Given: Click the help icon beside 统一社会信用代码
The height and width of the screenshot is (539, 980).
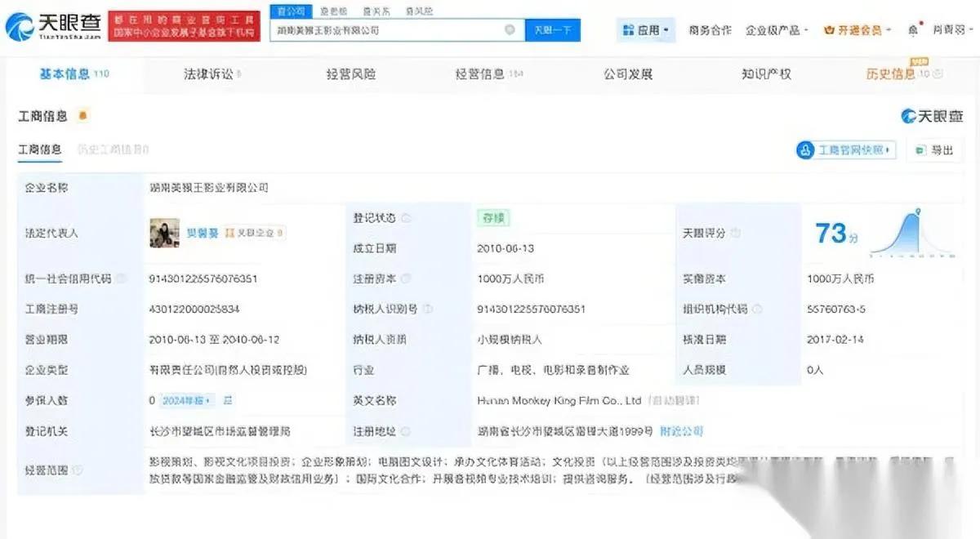Looking at the screenshot, I should tap(122, 278).
